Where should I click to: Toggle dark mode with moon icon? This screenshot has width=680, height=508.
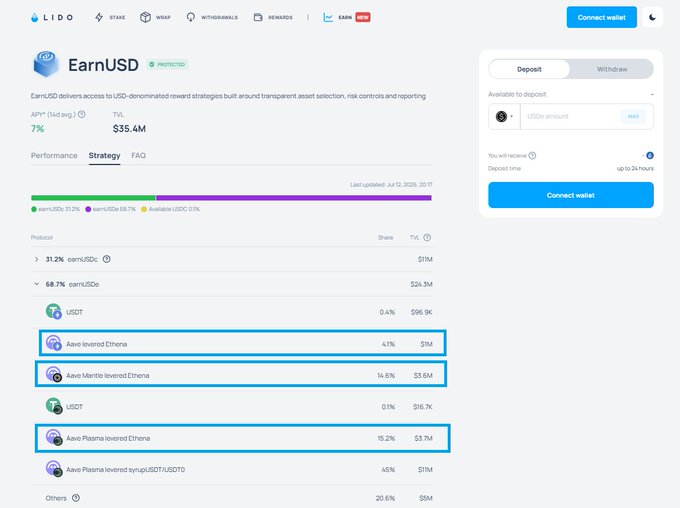pyautogui.click(x=652, y=17)
